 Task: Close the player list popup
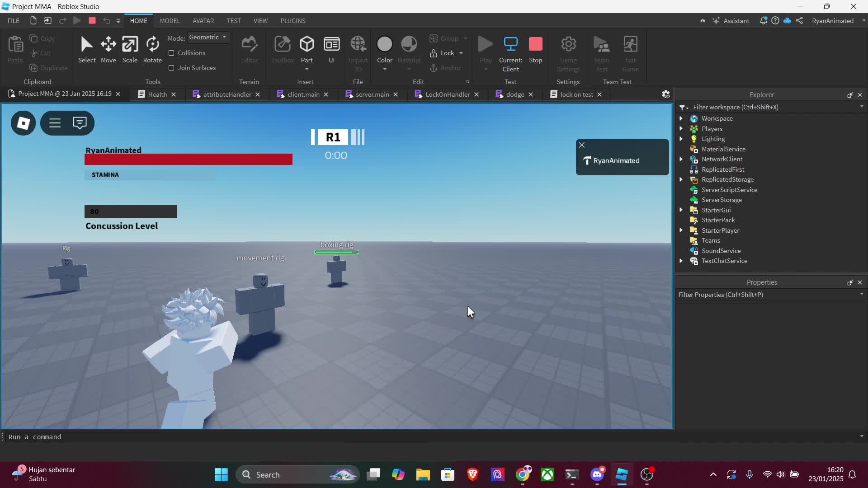tap(582, 145)
